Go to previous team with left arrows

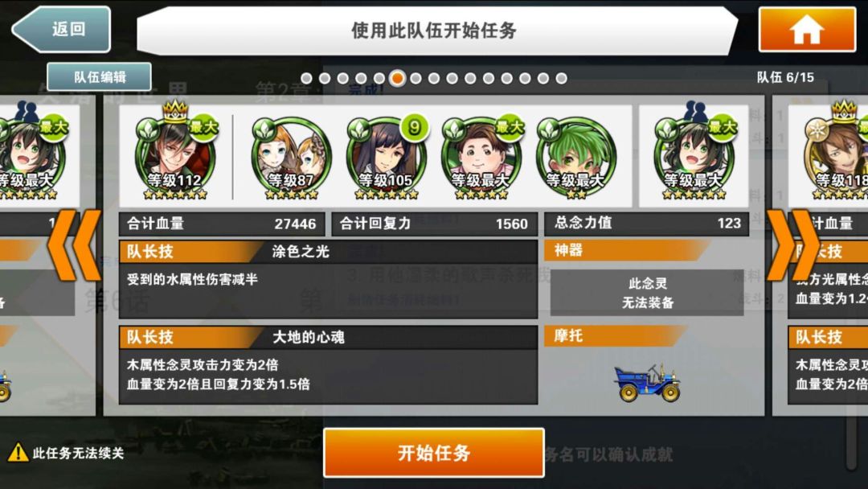[75, 244]
